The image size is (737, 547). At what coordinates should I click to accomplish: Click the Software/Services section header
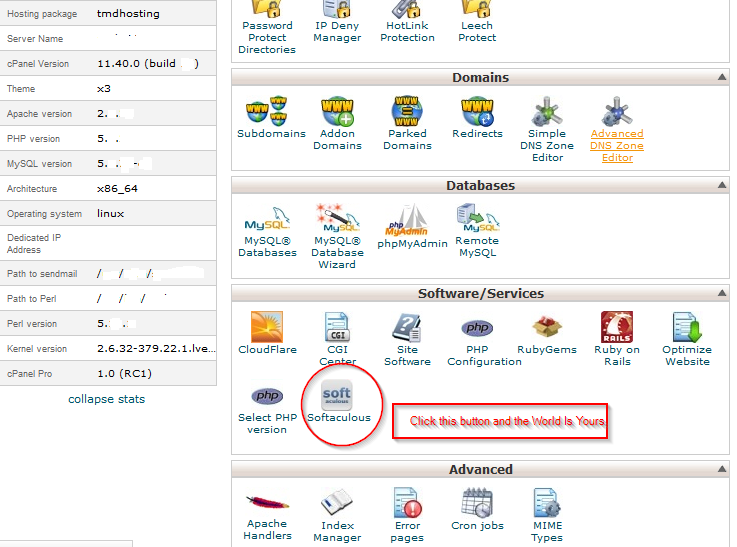[x=480, y=294]
